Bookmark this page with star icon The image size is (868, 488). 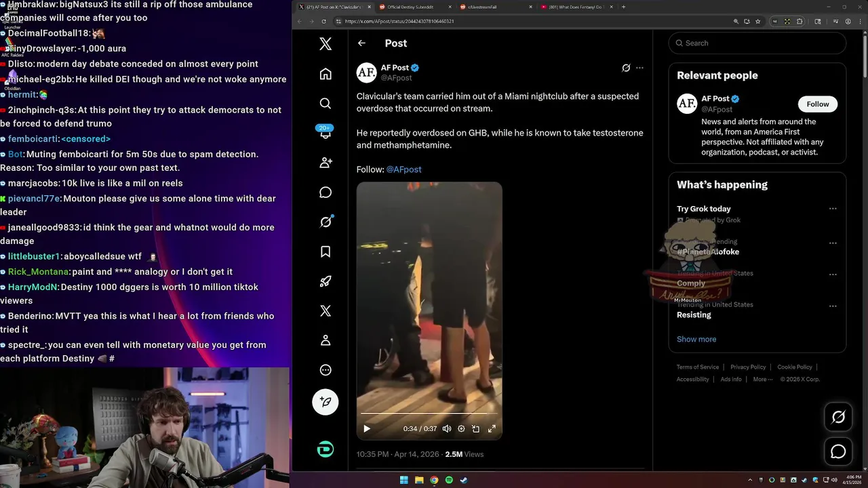[757, 21]
